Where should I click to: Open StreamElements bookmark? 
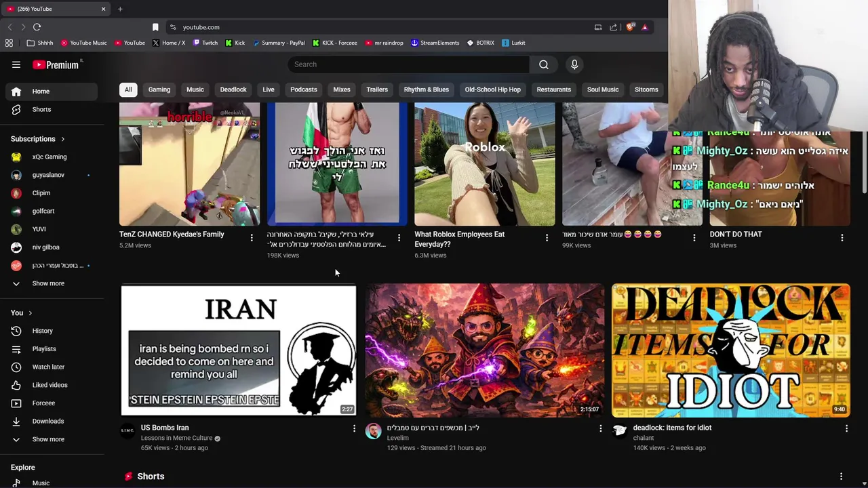[435, 43]
